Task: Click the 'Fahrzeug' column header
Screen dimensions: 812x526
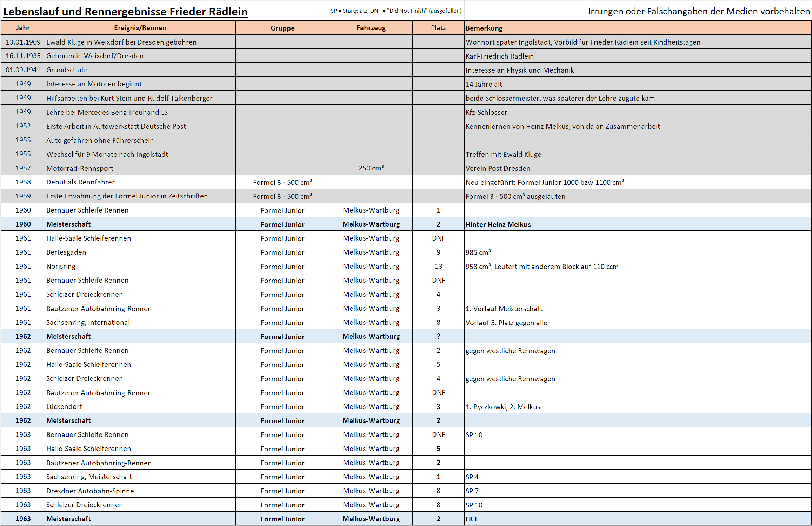Action: [371, 28]
